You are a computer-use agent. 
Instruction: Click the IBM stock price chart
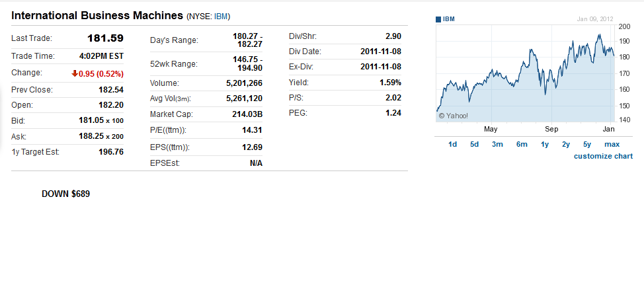click(x=525, y=73)
